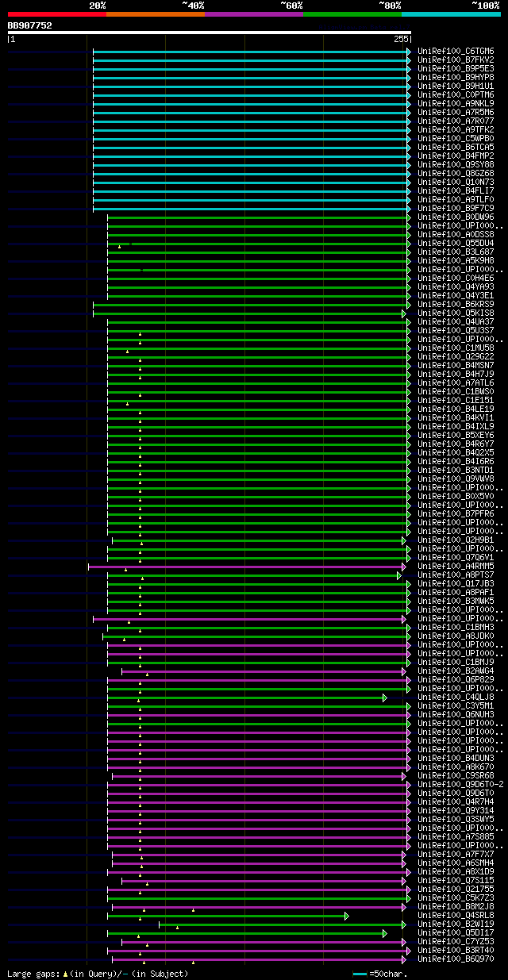
Task: Select label UniRef100_C5WPB0
Action: [x=456, y=138]
